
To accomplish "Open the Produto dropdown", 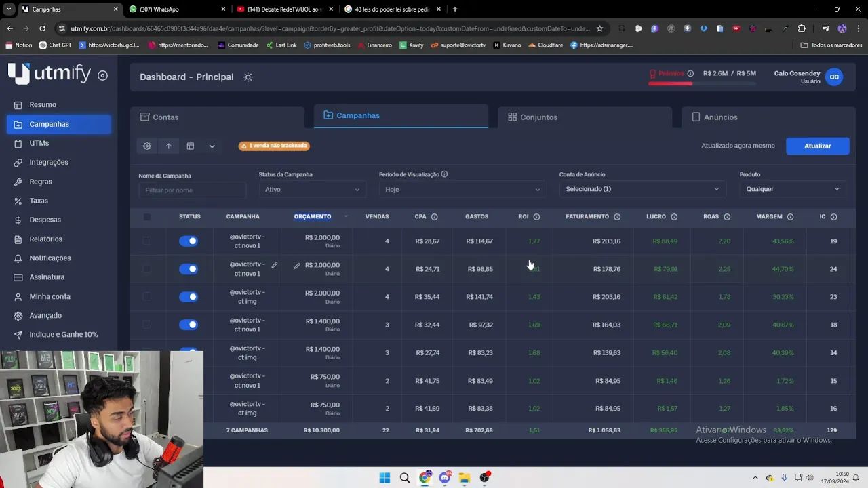I will click(793, 189).
